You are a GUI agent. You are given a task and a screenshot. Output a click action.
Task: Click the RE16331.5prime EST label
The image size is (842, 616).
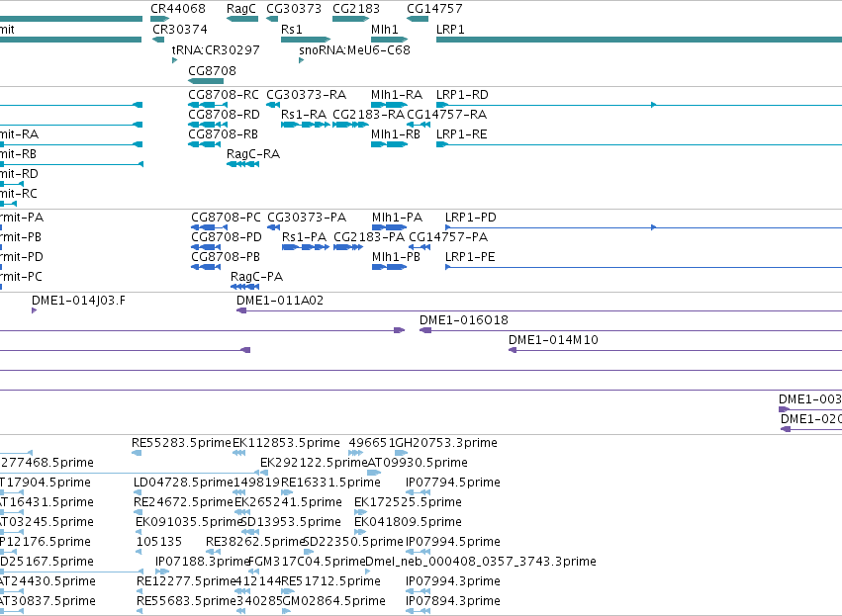tap(330, 483)
